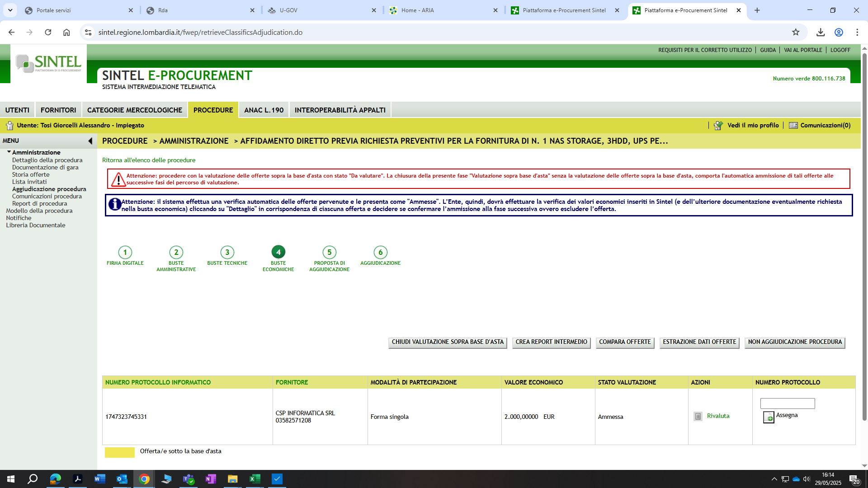Open the FORNITORI menu tab

coord(58,110)
